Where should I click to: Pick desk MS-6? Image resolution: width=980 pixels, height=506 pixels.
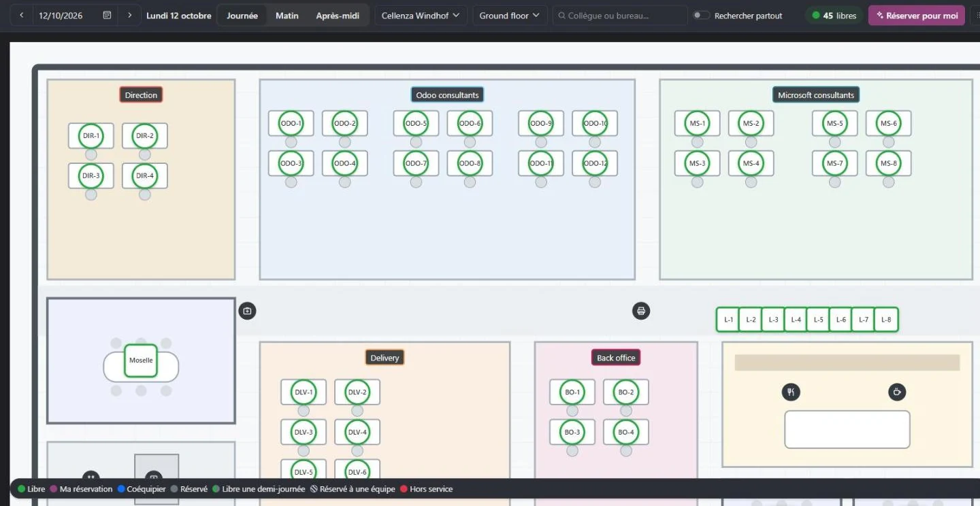[889, 123]
